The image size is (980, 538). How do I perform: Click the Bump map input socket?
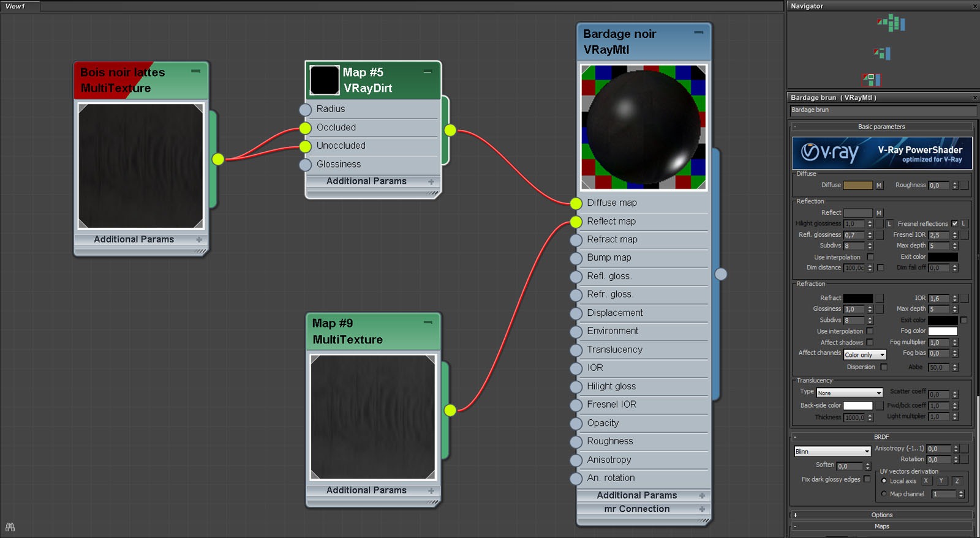pos(576,258)
